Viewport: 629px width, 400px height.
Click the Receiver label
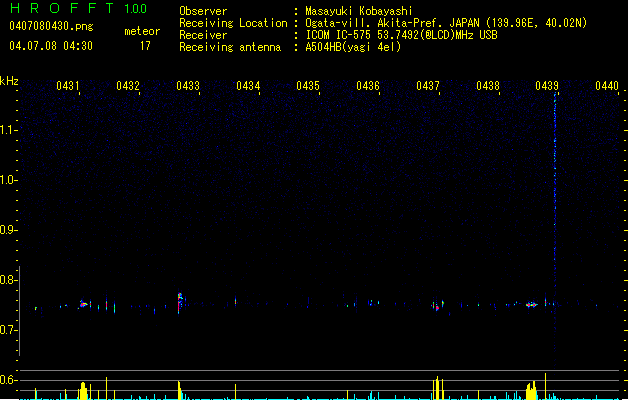[203, 35]
